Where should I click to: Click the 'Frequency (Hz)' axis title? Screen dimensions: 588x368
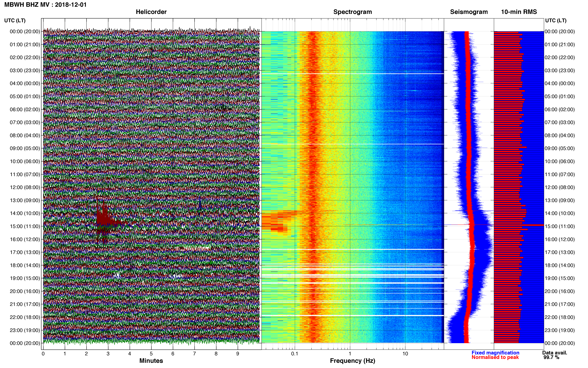(x=352, y=361)
